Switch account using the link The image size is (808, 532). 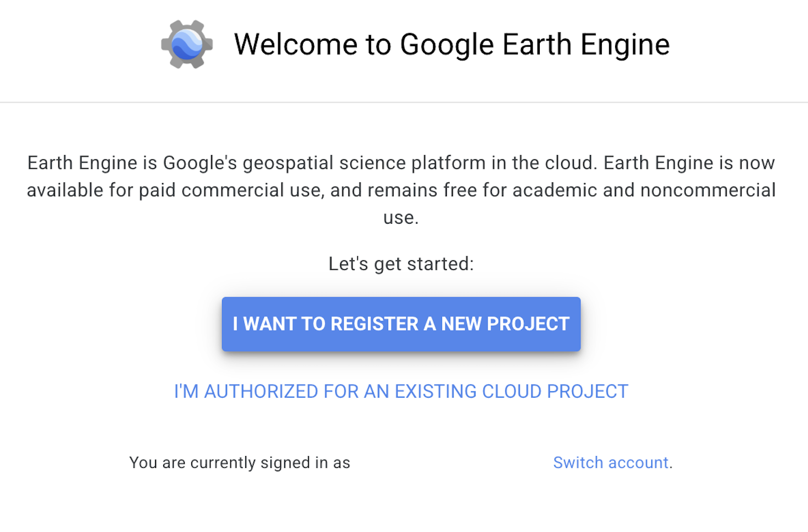pos(611,463)
